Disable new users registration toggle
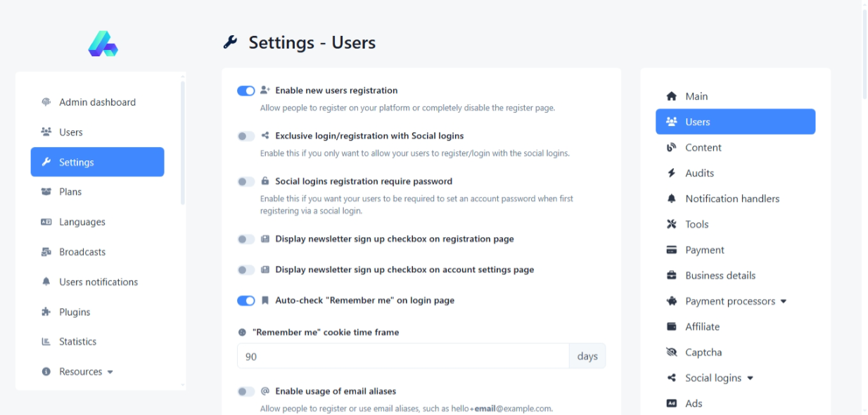 click(246, 91)
